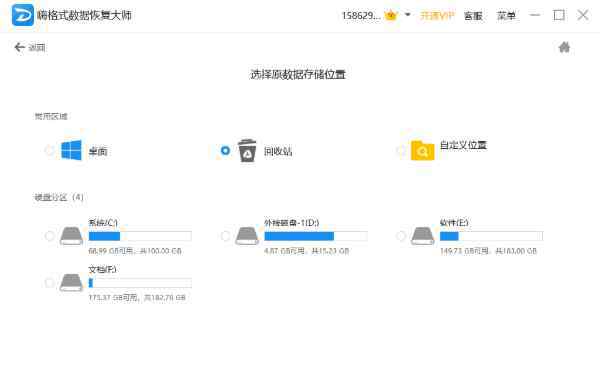Minimize the window
The width and height of the screenshot is (600, 373).
(x=535, y=15)
